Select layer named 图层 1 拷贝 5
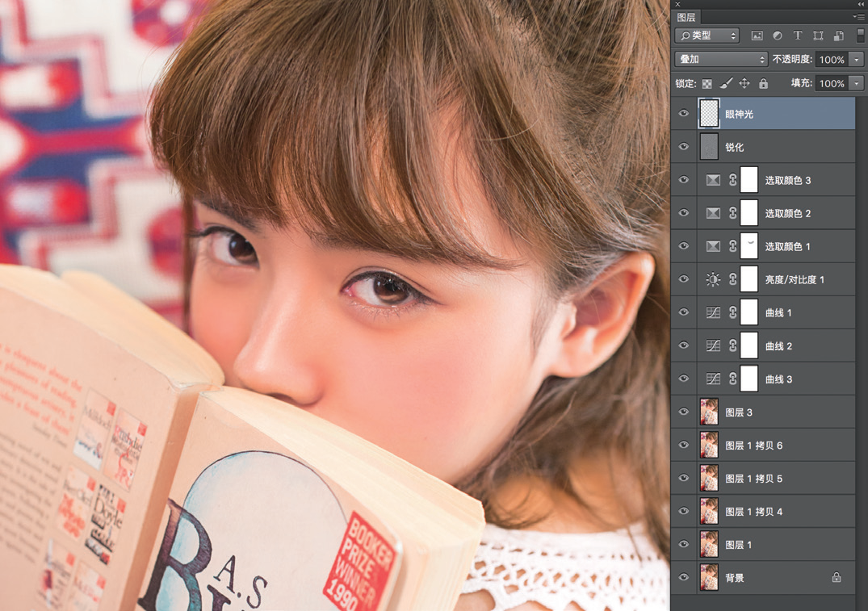Viewport: 868px width, 611px height. point(754,479)
